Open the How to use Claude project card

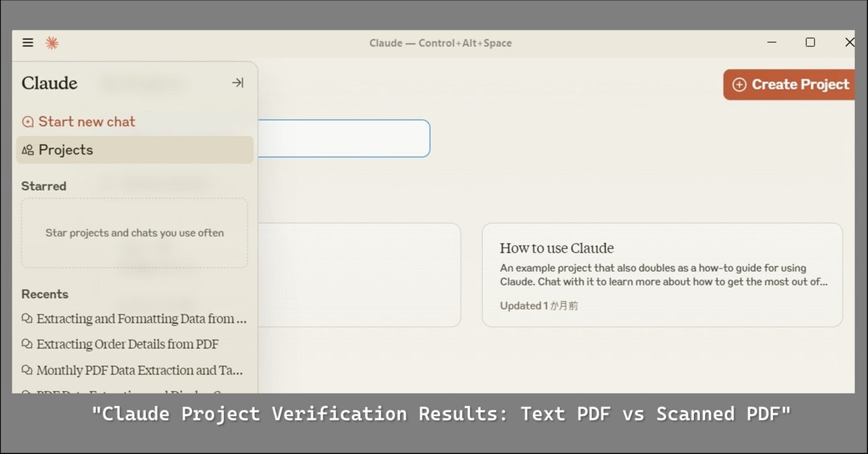point(663,275)
